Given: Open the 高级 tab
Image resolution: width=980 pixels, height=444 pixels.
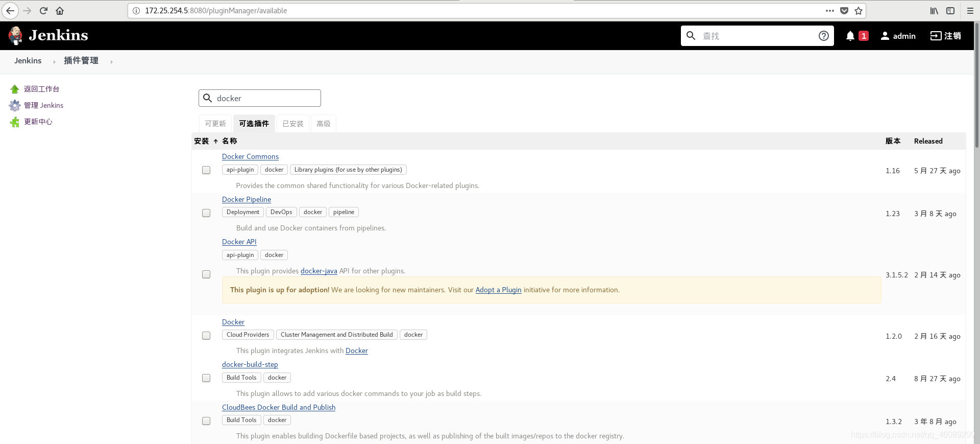Looking at the screenshot, I should click(x=324, y=124).
